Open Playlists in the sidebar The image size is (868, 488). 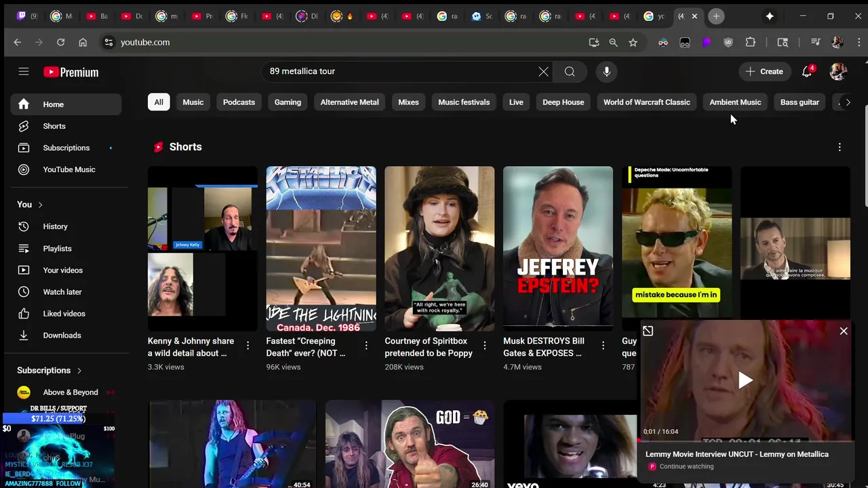66,248
